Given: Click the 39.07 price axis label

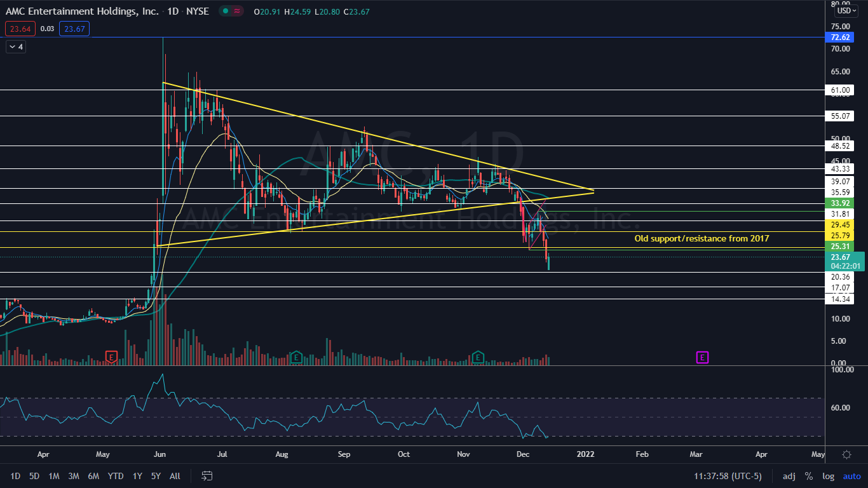Looking at the screenshot, I should (841, 182).
